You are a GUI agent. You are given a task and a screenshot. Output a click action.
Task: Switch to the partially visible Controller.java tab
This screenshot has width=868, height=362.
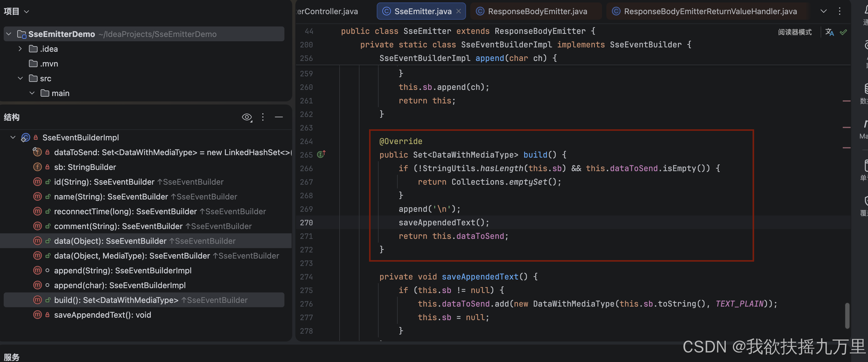[x=328, y=11]
